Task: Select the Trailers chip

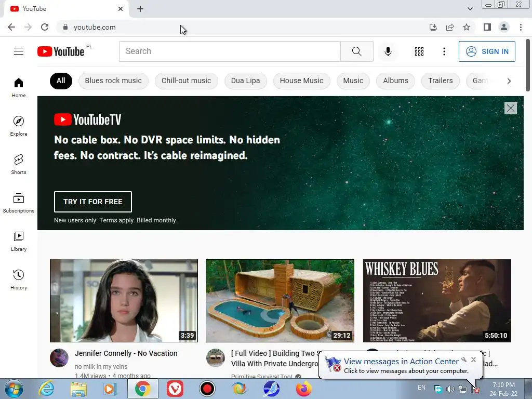Action: coord(441,81)
